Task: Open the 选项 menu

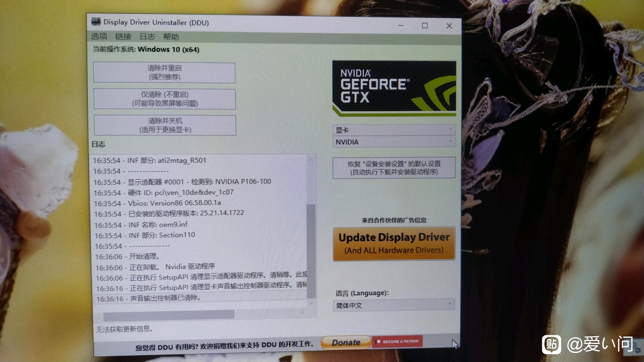Action: [x=99, y=36]
